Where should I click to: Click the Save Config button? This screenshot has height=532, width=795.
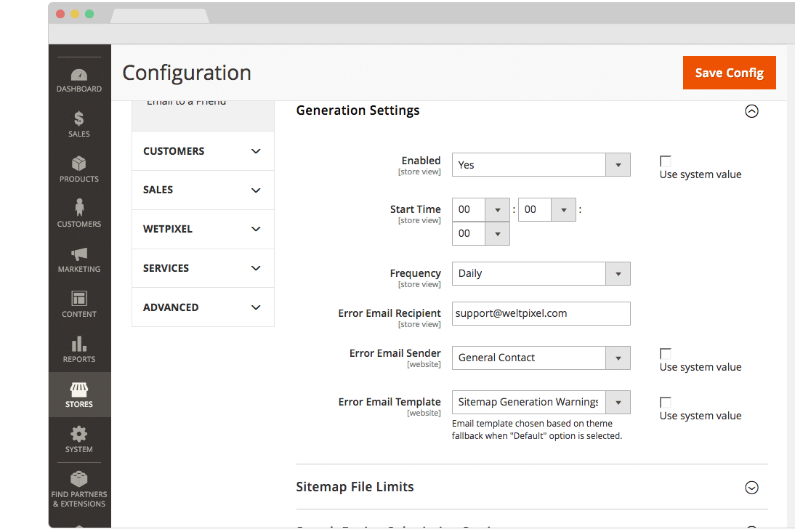point(729,73)
